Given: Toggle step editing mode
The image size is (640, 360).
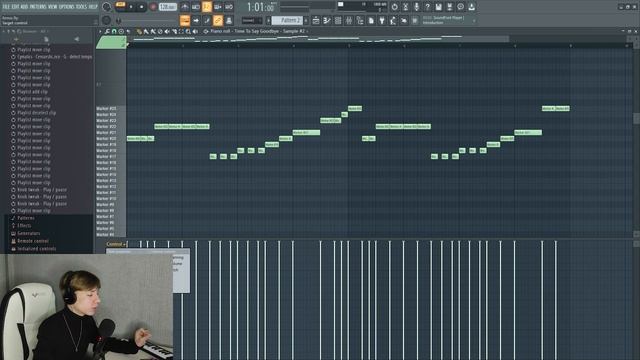Looking at the screenshot, I should click(207, 20).
